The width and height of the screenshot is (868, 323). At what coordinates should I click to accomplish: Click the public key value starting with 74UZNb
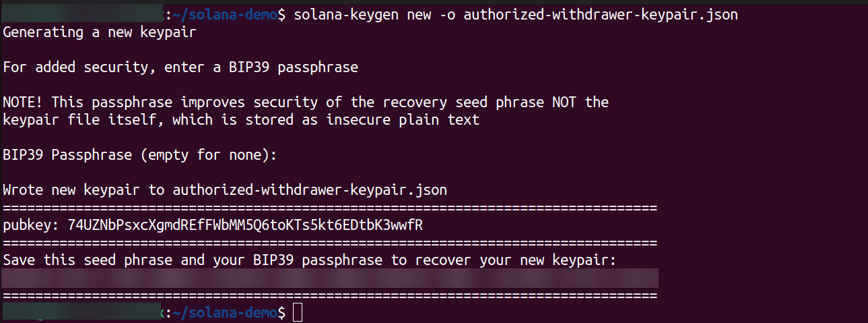245,225
